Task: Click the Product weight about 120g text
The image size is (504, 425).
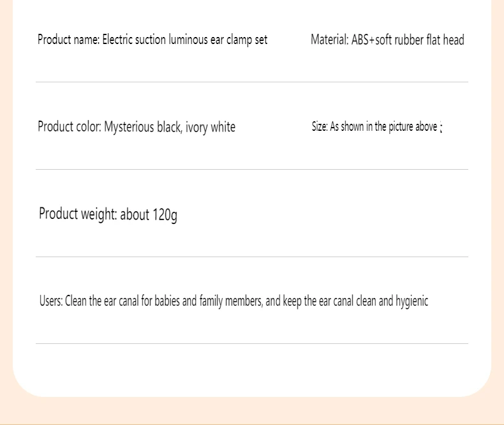Action: click(108, 214)
